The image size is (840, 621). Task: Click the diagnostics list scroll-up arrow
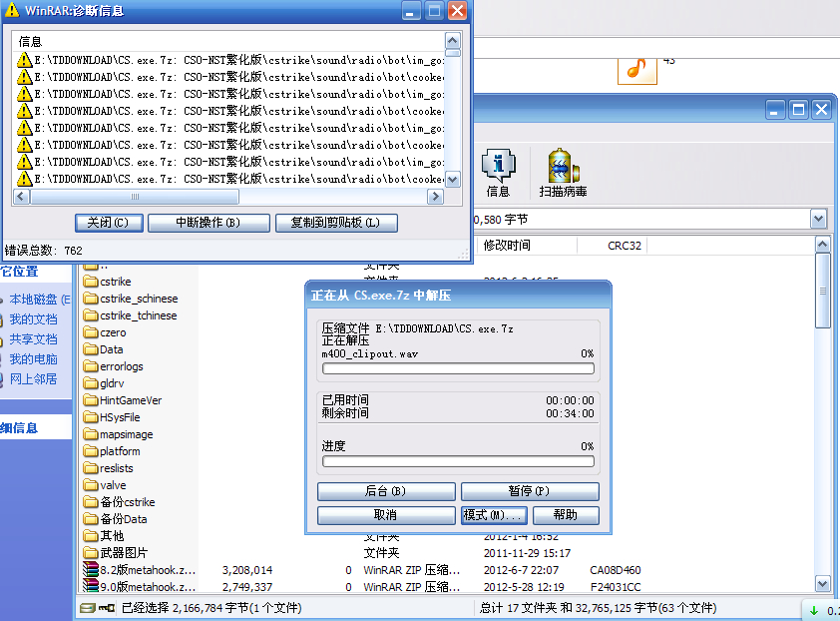(x=453, y=41)
